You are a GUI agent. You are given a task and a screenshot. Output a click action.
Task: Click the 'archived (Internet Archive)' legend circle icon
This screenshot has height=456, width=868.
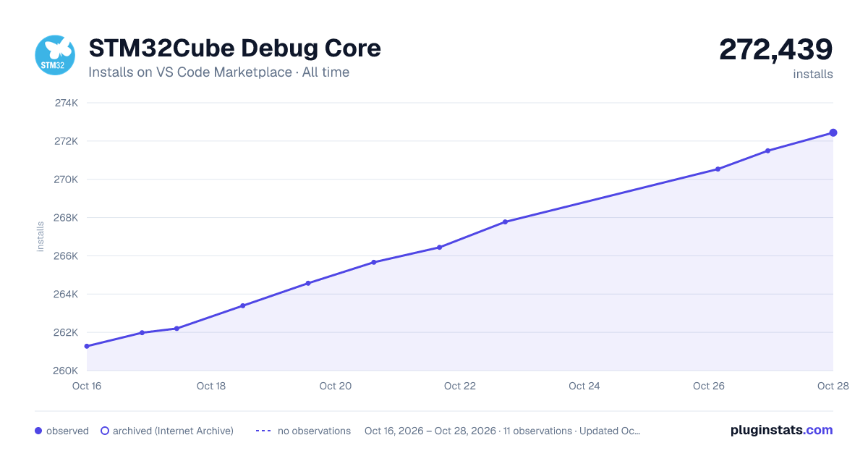[x=105, y=431]
